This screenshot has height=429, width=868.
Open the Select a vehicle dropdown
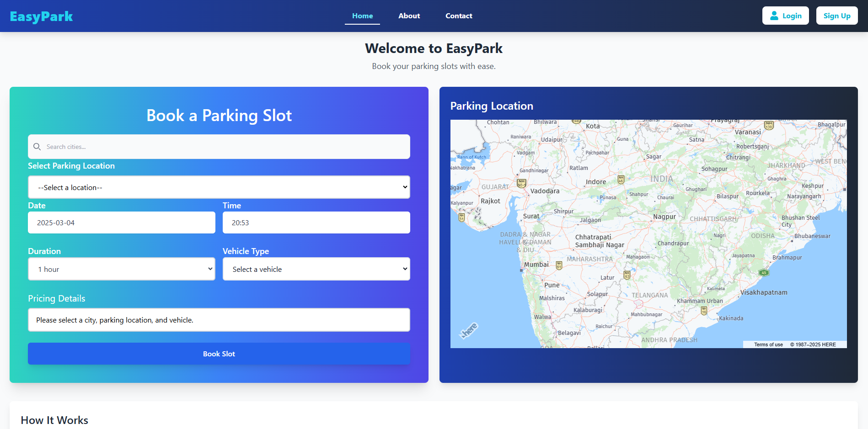(x=316, y=269)
